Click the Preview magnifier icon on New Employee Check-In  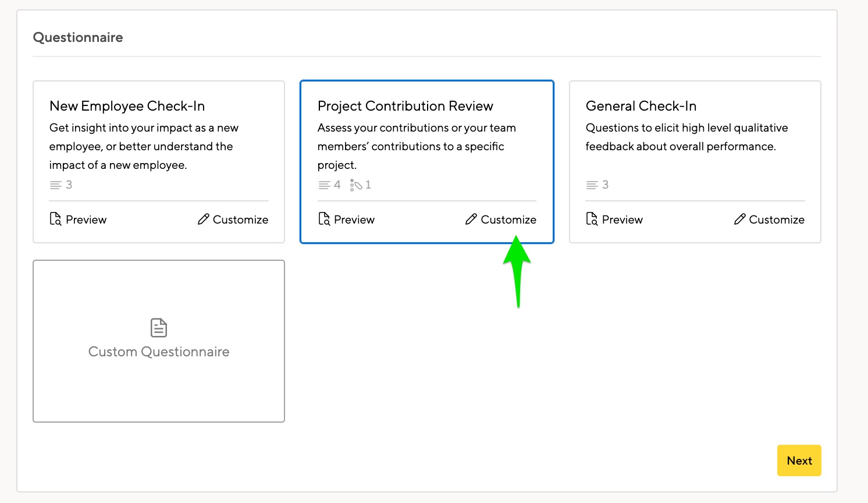(x=55, y=219)
